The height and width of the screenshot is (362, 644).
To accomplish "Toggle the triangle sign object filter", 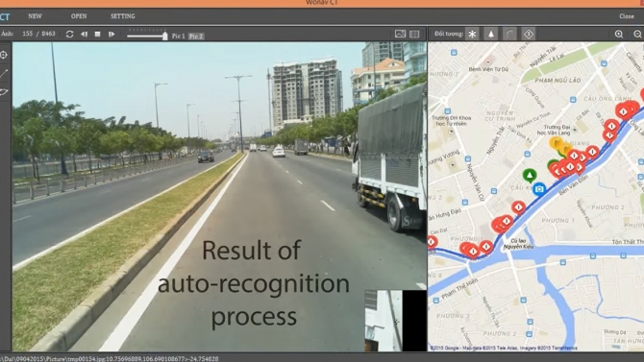I will (x=491, y=34).
